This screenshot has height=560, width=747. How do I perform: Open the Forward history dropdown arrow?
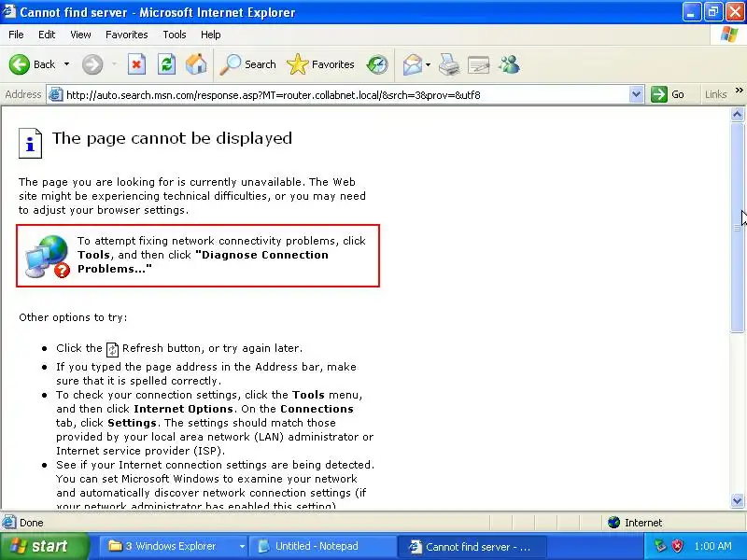tap(114, 64)
